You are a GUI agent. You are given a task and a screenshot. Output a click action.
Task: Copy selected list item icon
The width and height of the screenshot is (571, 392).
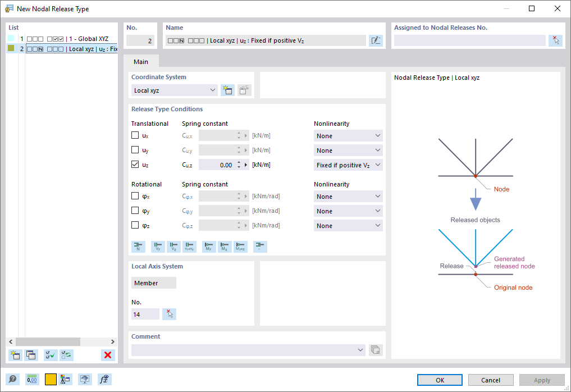point(31,355)
